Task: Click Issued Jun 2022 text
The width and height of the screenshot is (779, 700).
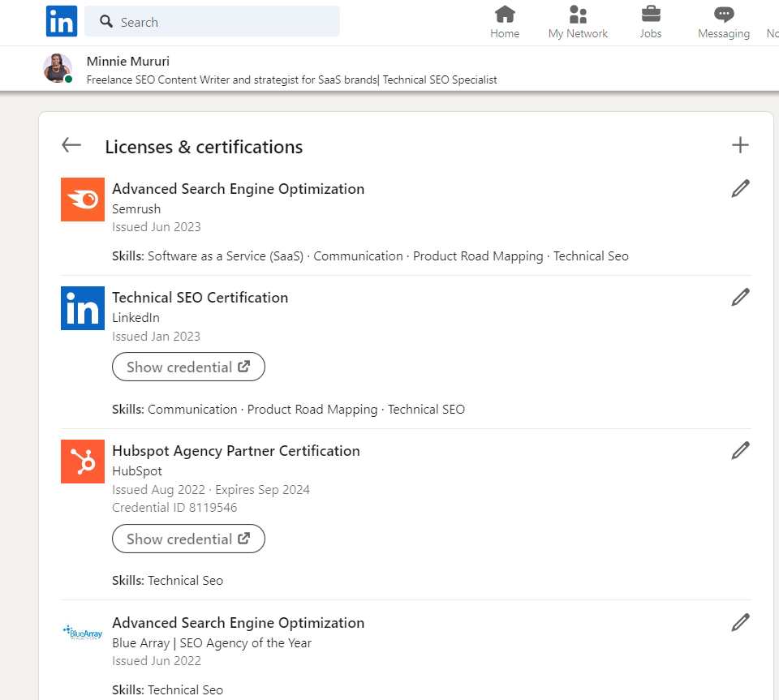Action: 157,661
